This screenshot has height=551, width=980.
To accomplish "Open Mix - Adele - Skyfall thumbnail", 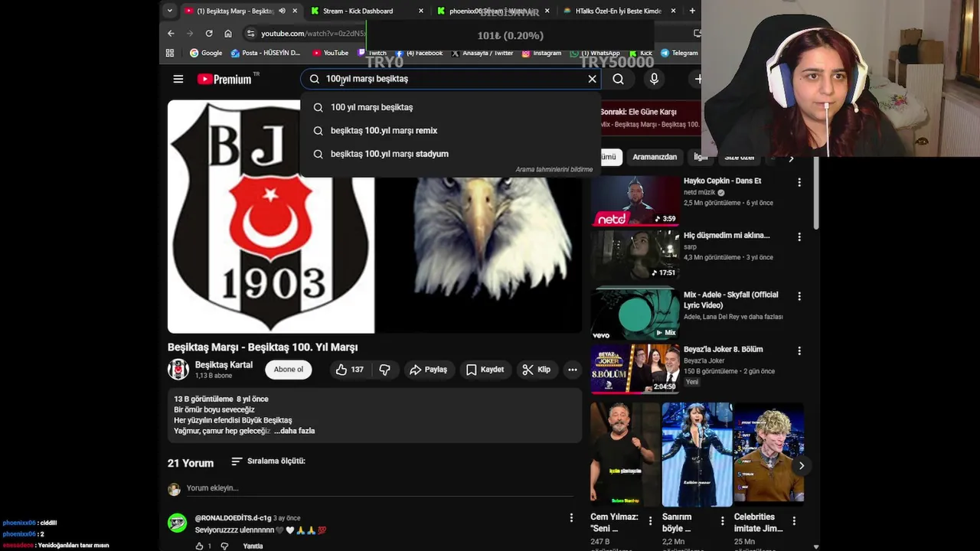I will click(x=635, y=313).
